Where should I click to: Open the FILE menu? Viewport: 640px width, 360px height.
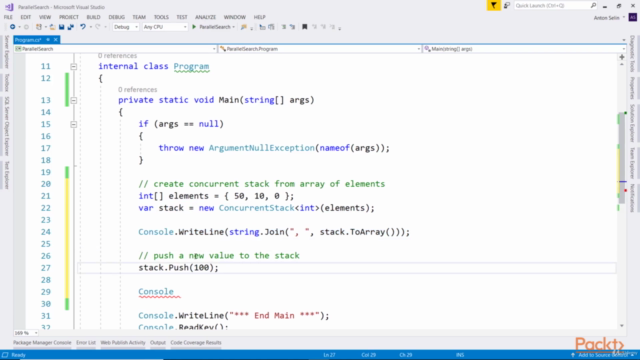click(8, 17)
